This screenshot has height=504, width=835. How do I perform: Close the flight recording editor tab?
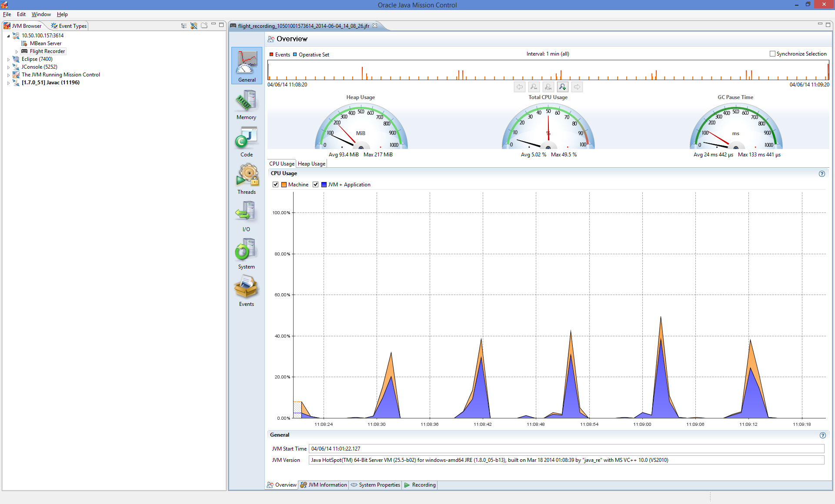click(x=375, y=26)
